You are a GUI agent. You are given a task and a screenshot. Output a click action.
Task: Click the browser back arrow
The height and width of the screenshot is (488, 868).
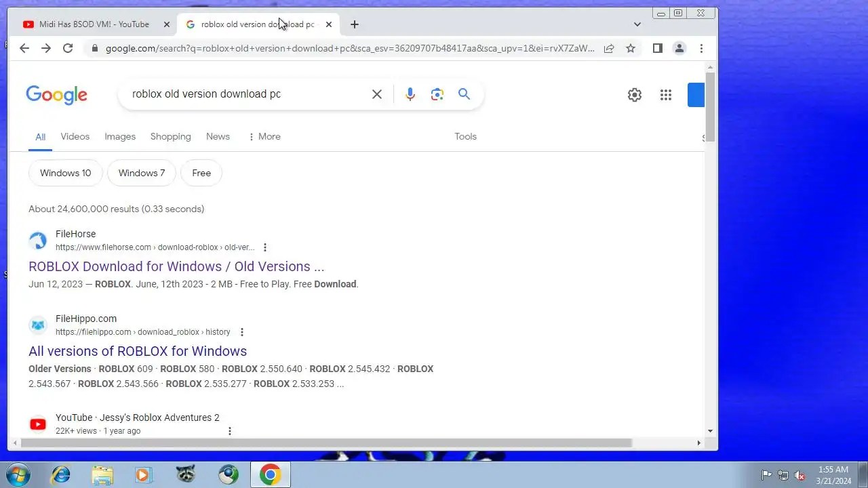click(24, 48)
